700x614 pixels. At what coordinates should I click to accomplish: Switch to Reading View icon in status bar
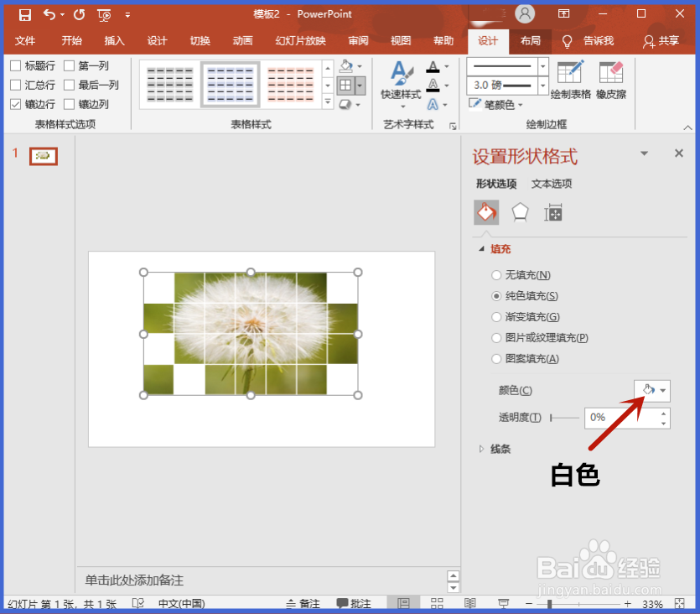point(469,602)
